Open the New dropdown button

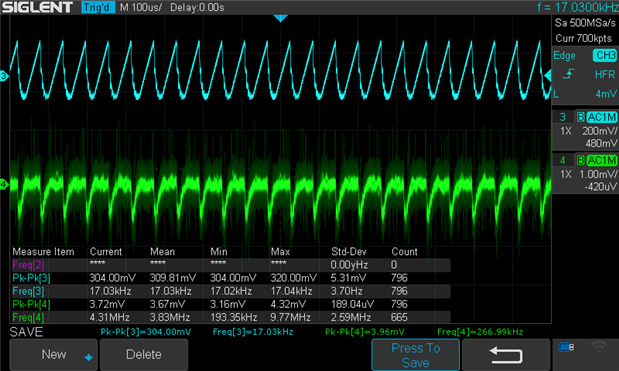53,355
